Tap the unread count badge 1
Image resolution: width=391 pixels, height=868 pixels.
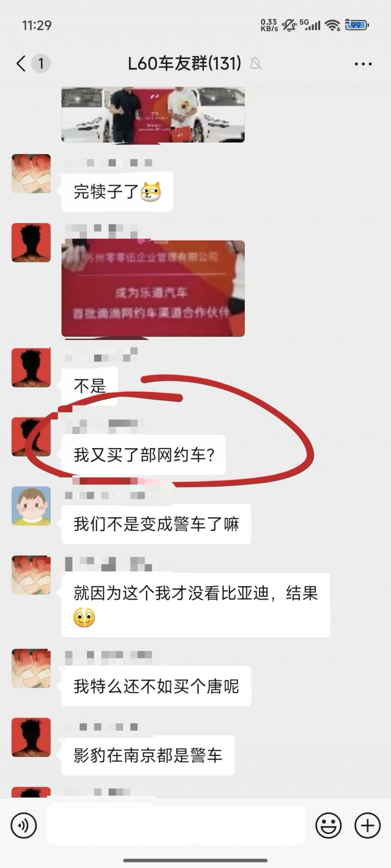pos(40,63)
